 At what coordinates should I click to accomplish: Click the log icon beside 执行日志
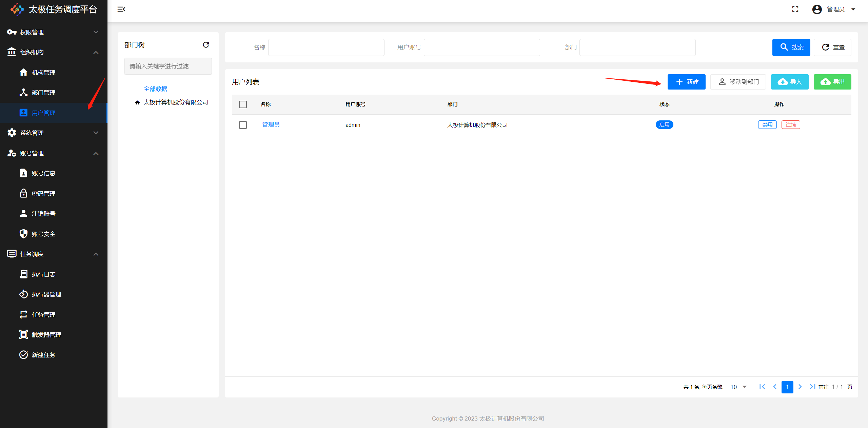(23, 274)
